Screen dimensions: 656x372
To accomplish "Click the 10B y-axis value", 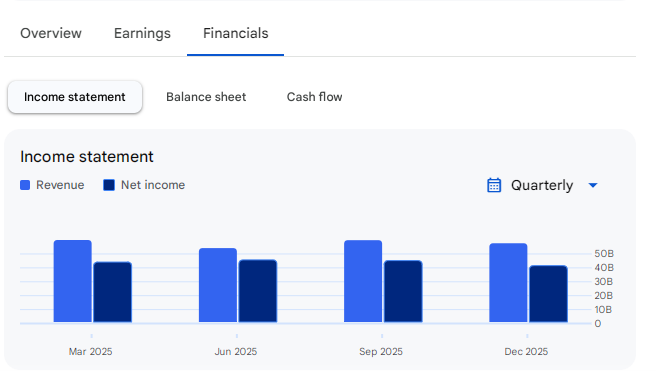I will [603, 310].
